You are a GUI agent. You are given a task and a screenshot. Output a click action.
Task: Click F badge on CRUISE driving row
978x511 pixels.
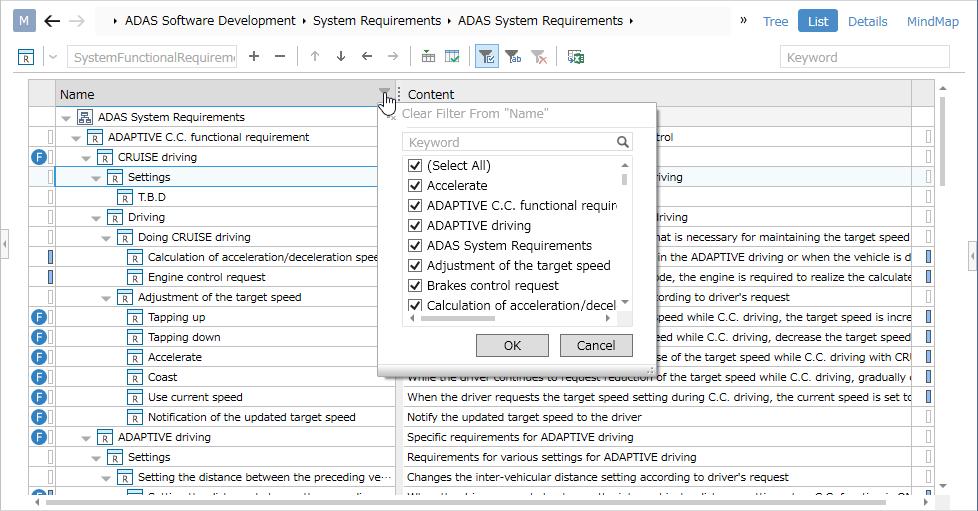click(x=39, y=157)
